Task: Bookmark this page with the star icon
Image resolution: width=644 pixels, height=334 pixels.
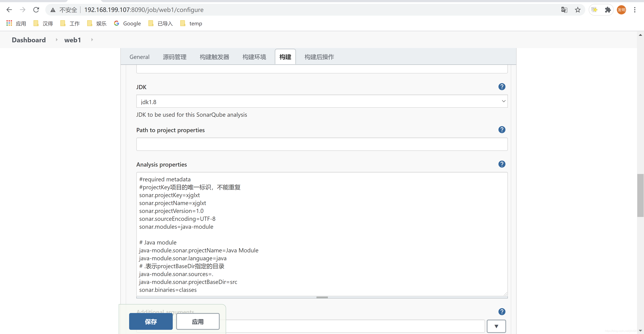Action: coord(577,10)
